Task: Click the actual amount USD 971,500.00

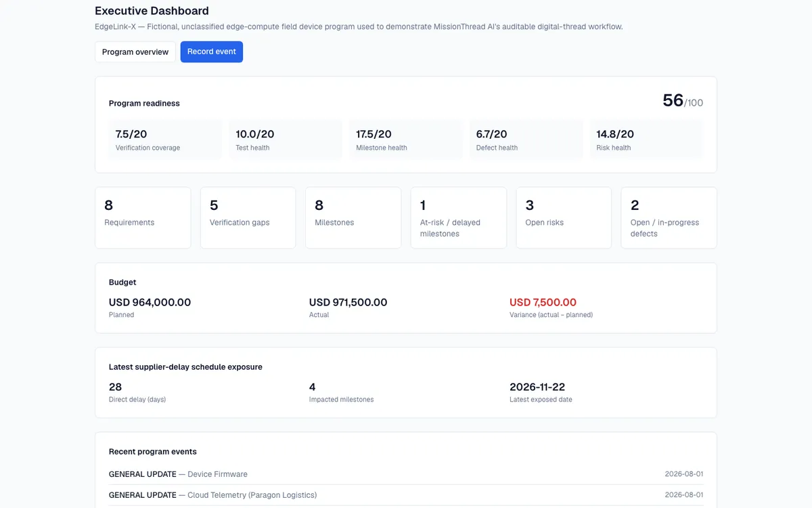Action: 348,303
